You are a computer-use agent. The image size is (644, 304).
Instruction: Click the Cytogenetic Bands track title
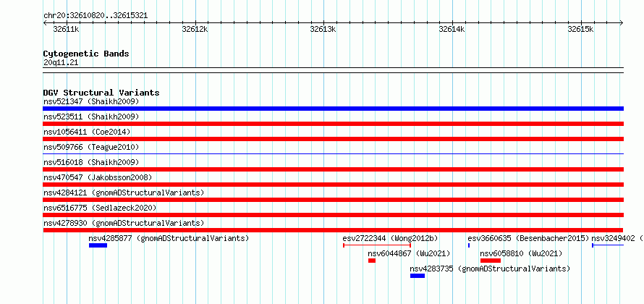[86, 54]
